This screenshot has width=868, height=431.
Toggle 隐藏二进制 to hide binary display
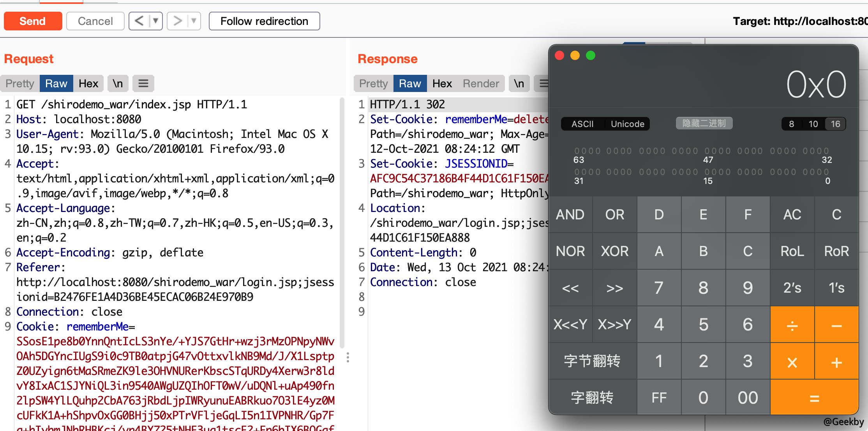pos(704,123)
